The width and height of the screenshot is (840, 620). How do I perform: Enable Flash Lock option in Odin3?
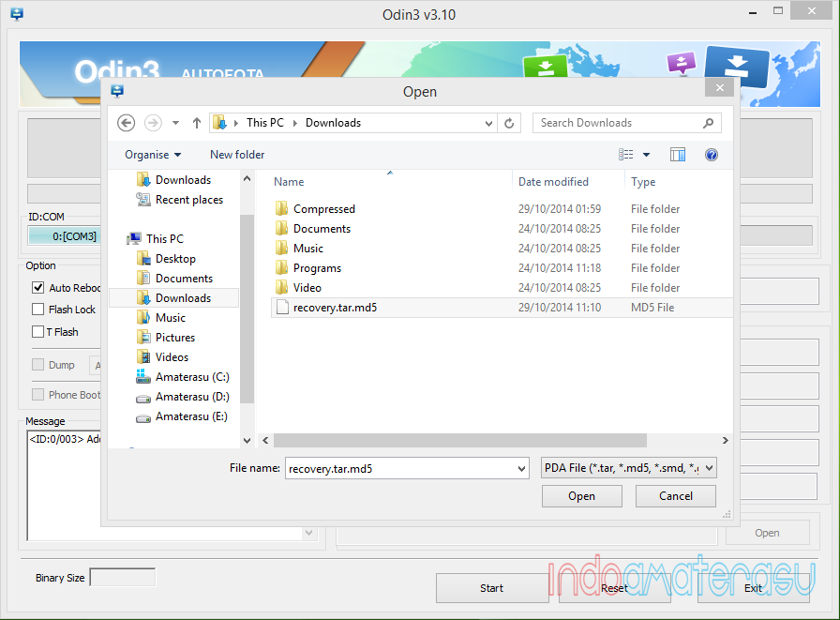38,310
